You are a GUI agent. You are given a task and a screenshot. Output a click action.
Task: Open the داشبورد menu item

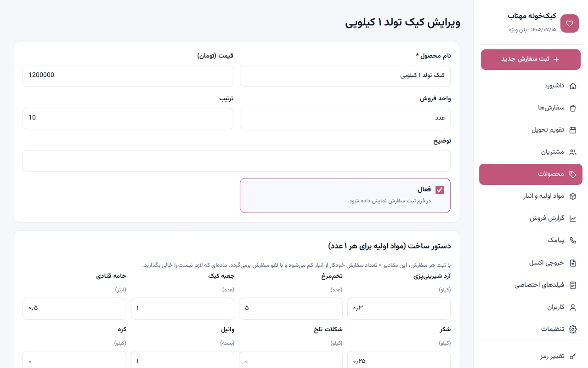coord(531,86)
